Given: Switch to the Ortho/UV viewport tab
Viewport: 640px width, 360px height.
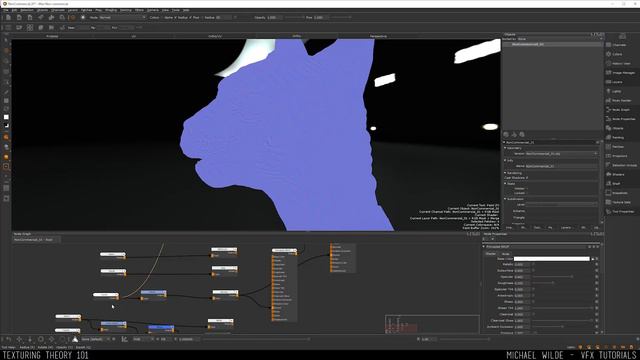Looking at the screenshot, I should coord(215,36).
